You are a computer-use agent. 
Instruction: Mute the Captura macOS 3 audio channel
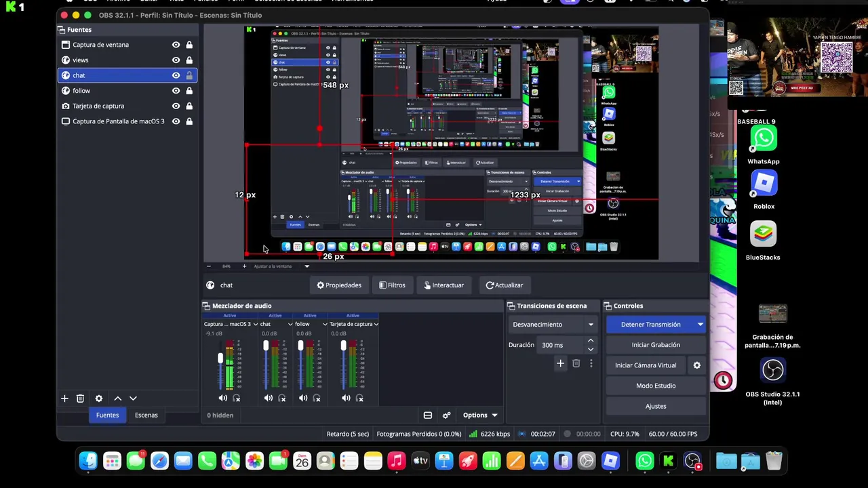pyautogui.click(x=222, y=398)
